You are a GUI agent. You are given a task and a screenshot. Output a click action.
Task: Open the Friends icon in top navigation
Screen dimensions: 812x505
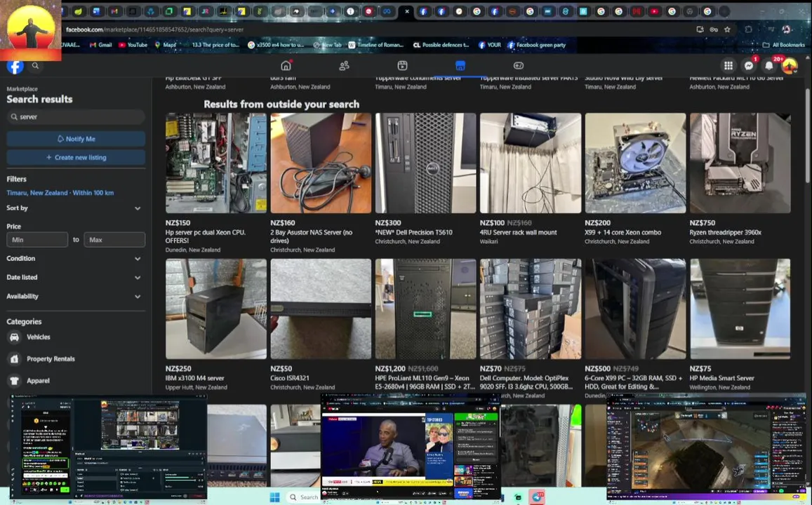point(344,66)
